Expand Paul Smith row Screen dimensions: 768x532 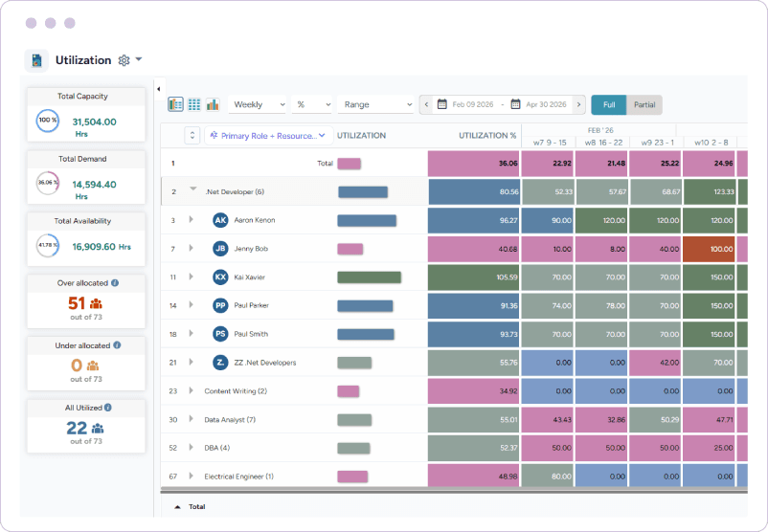click(x=191, y=333)
